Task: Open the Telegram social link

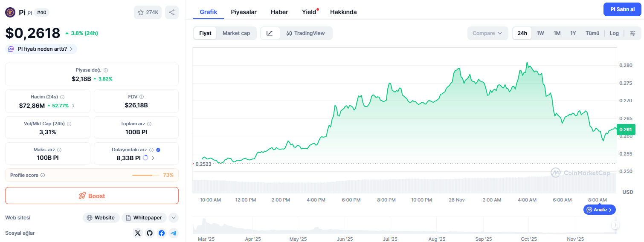Action: (173, 233)
